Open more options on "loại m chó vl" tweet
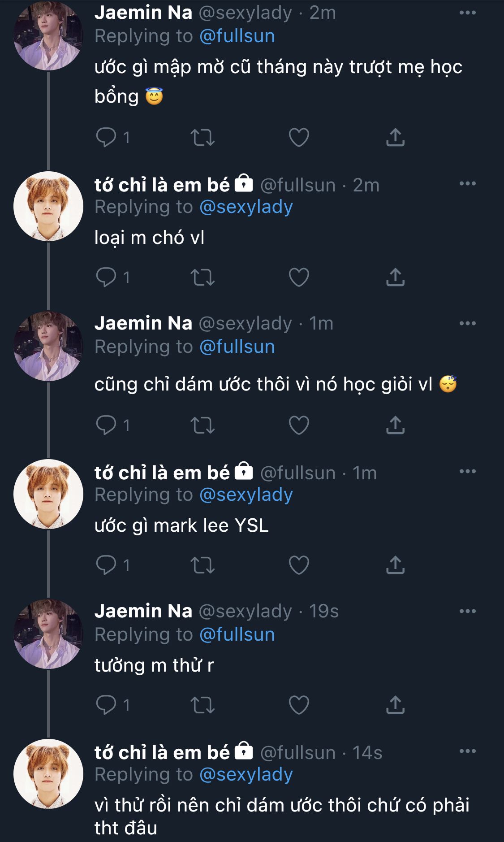504x842 pixels. point(467,183)
